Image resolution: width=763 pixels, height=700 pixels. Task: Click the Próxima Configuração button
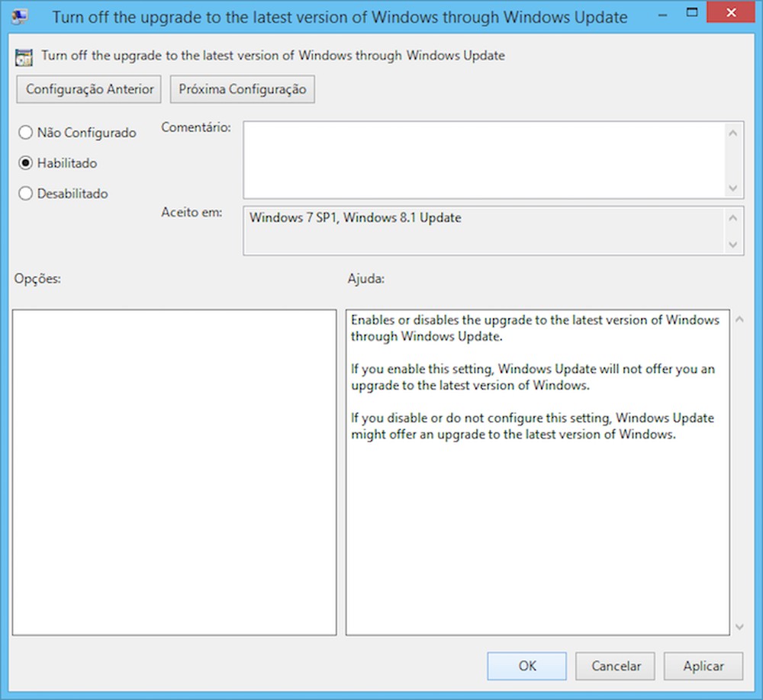pos(242,89)
